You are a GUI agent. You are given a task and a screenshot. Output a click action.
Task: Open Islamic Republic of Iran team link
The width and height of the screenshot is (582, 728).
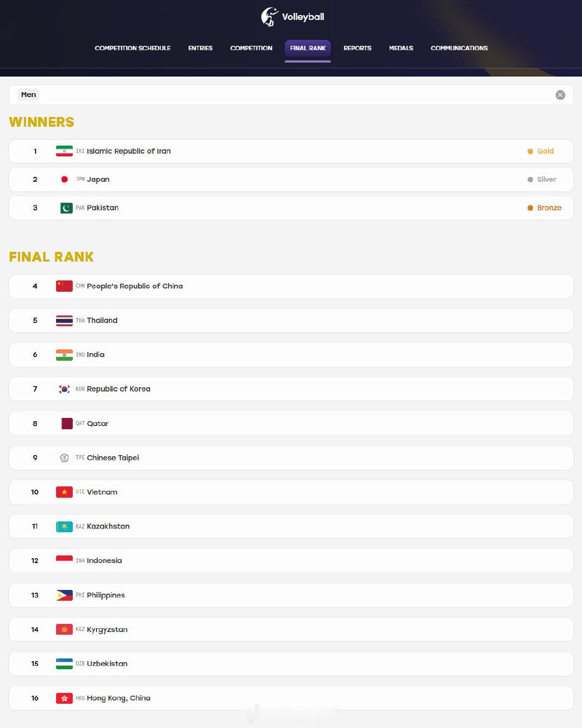pos(129,152)
